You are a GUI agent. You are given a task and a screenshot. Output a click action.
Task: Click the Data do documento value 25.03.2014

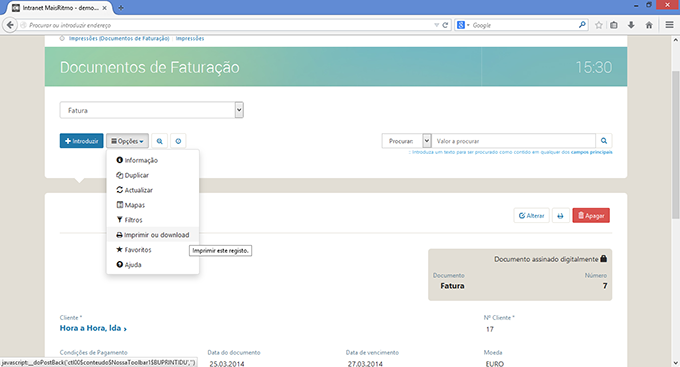(x=227, y=364)
